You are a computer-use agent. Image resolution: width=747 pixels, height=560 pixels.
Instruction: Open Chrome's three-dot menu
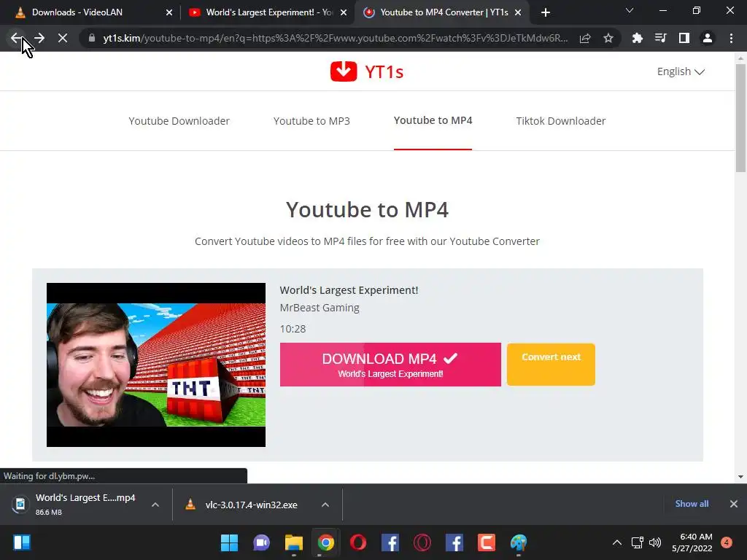click(x=731, y=38)
